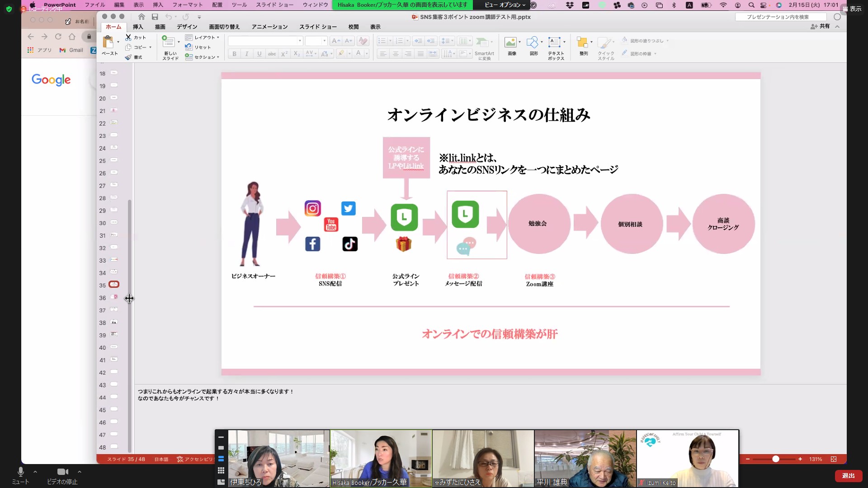Click the Cut scissors icon
Image resolution: width=868 pixels, height=488 pixels.
tap(128, 37)
